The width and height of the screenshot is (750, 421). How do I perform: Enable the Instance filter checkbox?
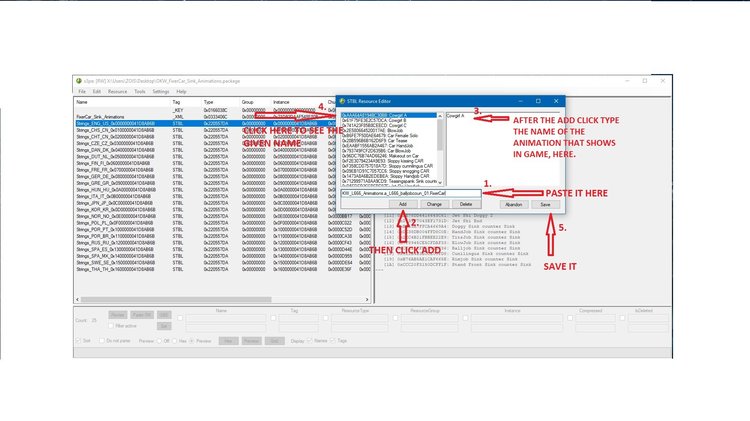[x=465, y=318]
